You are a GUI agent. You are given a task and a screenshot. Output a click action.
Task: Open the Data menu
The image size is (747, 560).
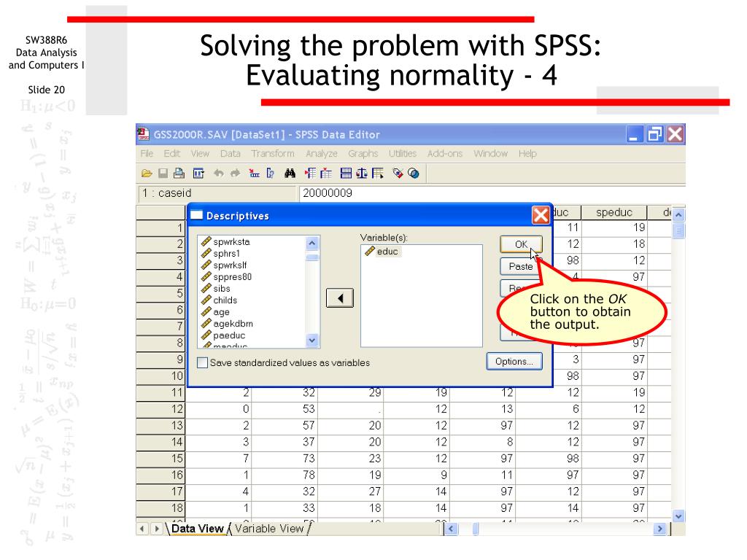tap(230, 153)
